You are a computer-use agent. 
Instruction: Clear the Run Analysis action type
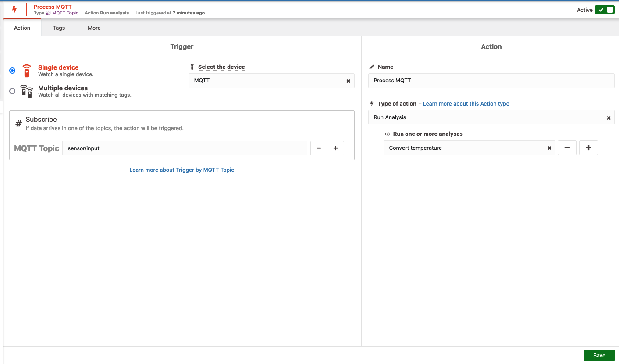pyautogui.click(x=608, y=118)
